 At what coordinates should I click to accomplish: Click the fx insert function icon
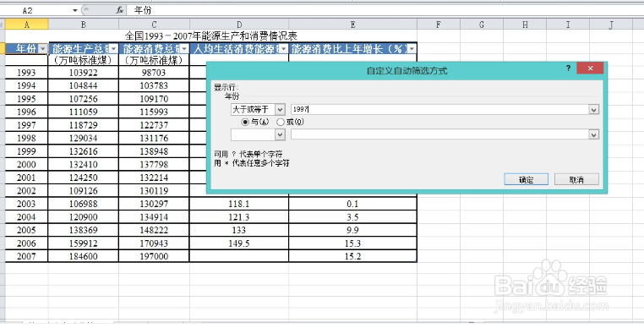click(119, 11)
